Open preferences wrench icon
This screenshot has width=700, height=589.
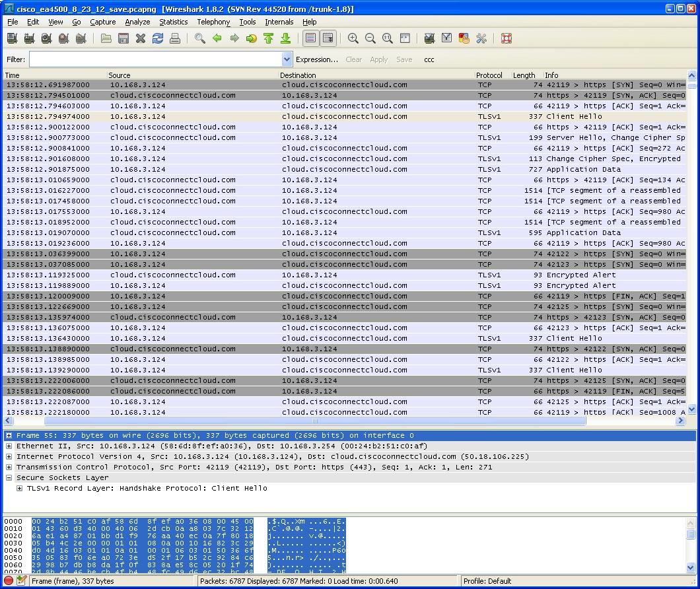coord(481,38)
